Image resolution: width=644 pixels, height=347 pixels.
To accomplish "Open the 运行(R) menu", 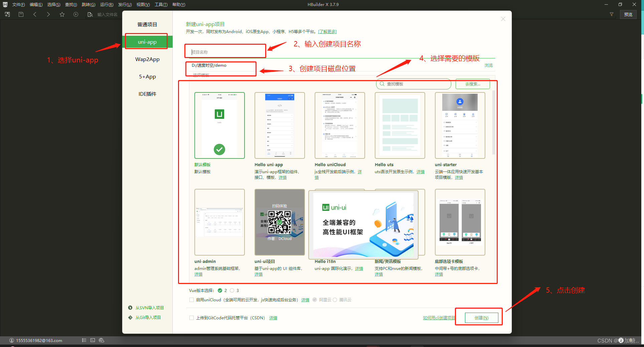I will tap(107, 5).
